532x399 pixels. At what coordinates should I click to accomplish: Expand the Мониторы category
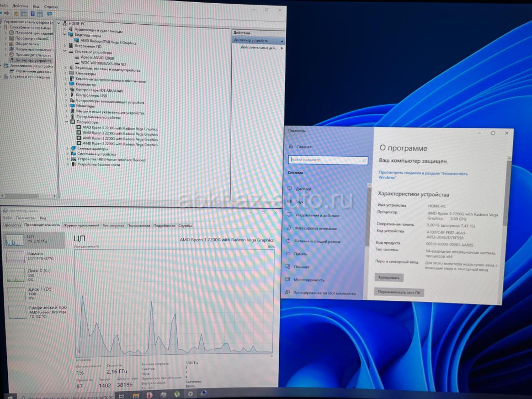pyautogui.click(x=66, y=106)
